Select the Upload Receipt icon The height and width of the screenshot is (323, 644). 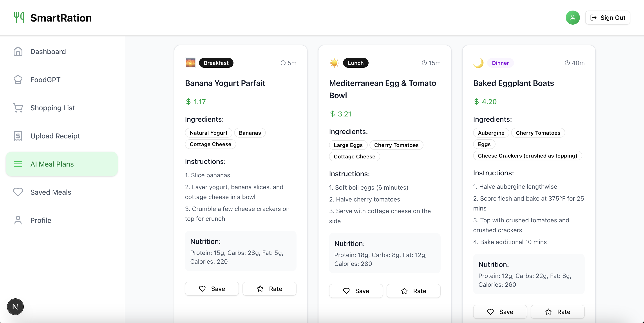coord(18,136)
